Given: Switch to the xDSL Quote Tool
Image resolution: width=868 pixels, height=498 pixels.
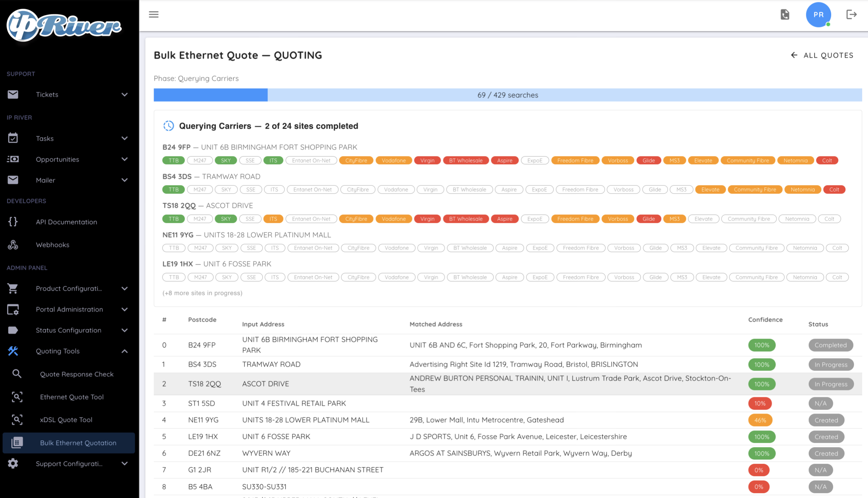Looking at the screenshot, I should pos(66,420).
